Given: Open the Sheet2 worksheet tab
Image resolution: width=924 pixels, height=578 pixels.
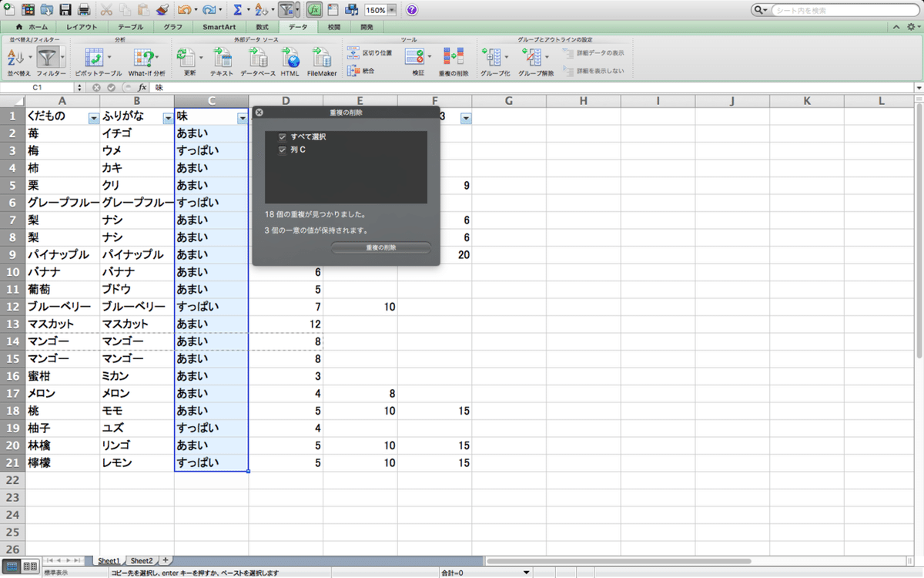Looking at the screenshot, I should pyautogui.click(x=141, y=560).
